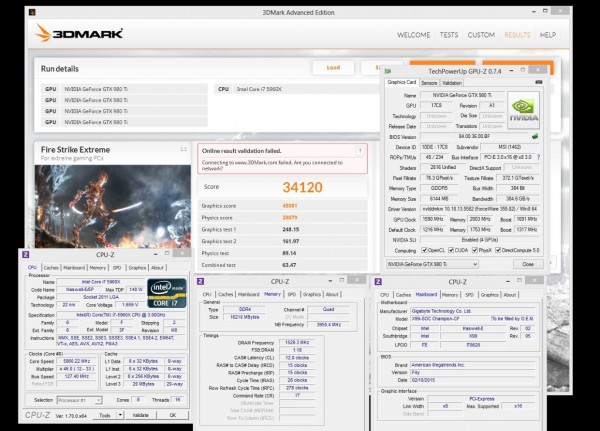Open the Processor #1 selection dropdown
The height and width of the screenshot is (431, 600).
79,400
